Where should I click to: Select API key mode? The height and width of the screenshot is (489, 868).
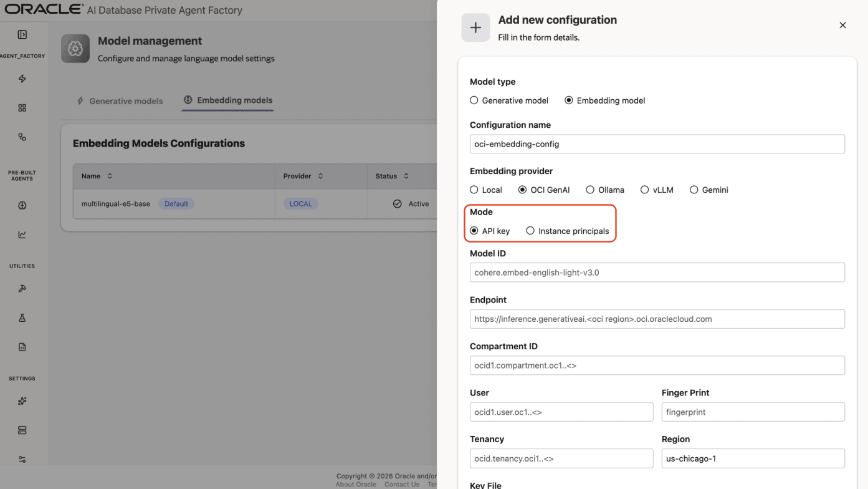point(474,231)
